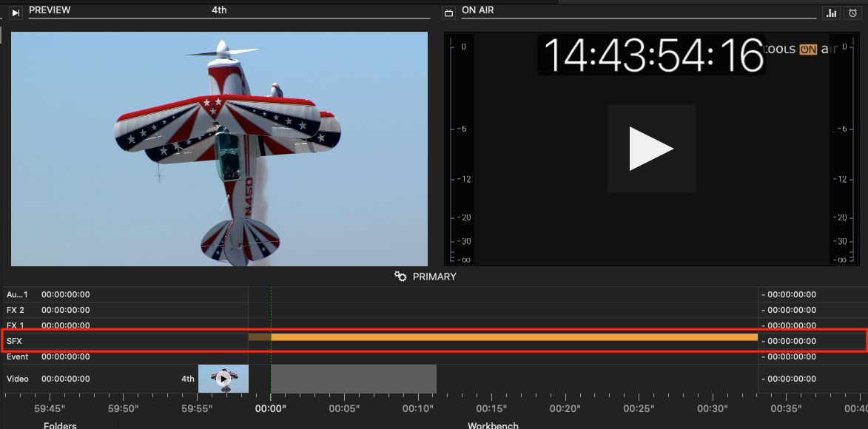Toggle the audio meters bar-chart icon
The image size is (868, 429).
point(832,13)
